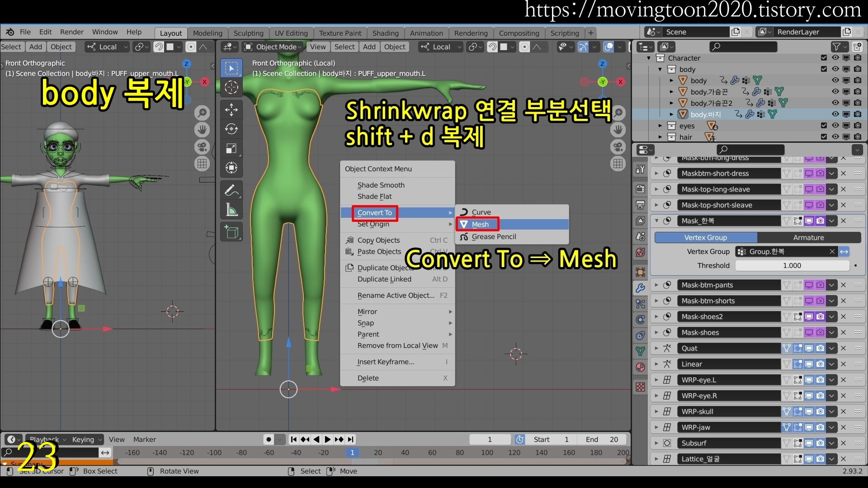868x488 pixels.
Task: Switch to the UV Editing workspace tab
Action: pyautogui.click(x=291, y=33)
